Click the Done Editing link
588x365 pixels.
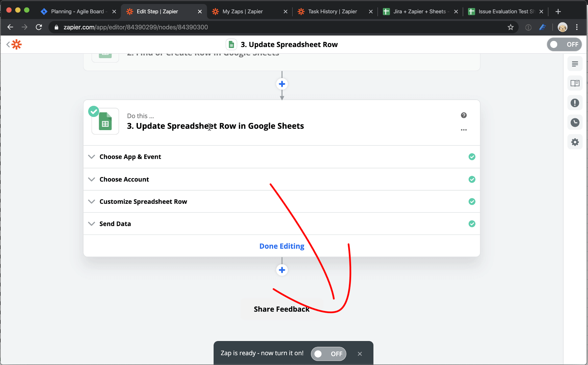point(282,246)
